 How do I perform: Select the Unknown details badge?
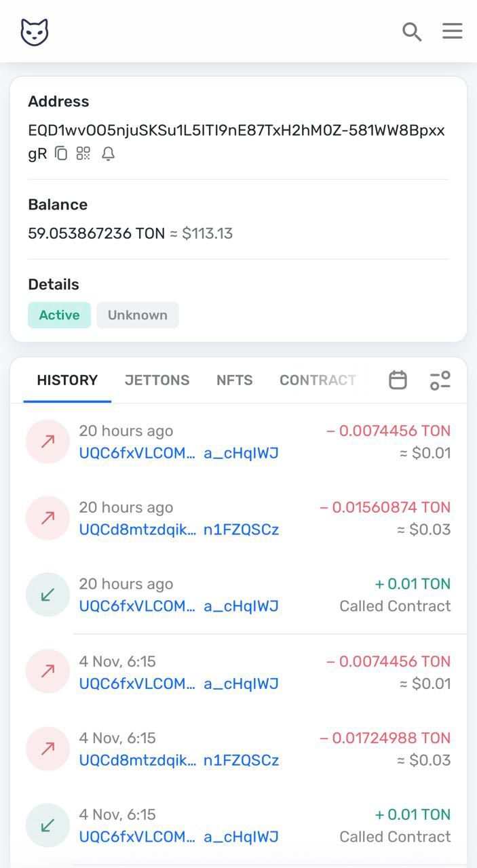coord(137,315)
